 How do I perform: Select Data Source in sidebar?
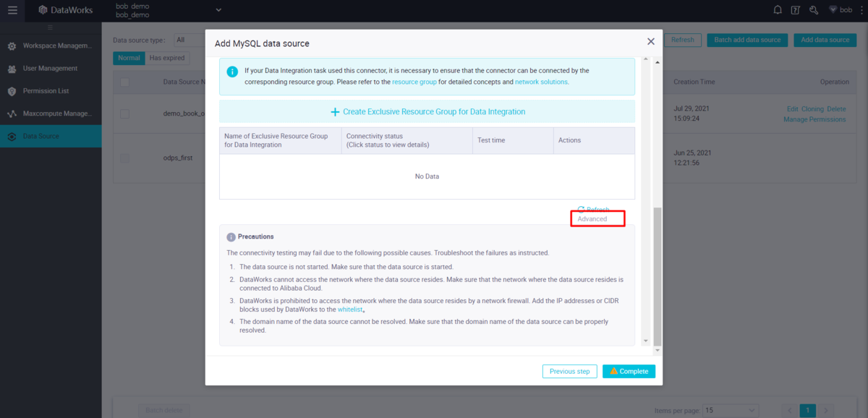[x=51, y=136]
